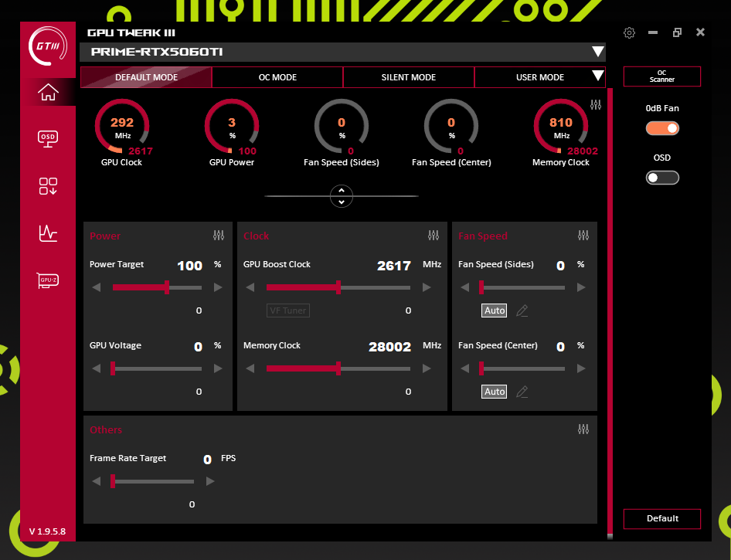The image size is (731, 560).
Task: Edit Fan Speed (Sides) curve pencil icon
Action: tap(522, 311)
